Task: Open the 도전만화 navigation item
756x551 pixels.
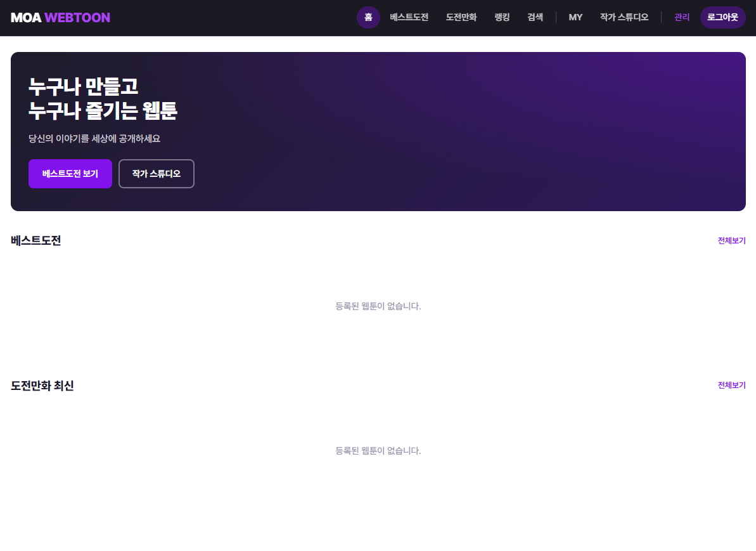Action: click(x=461, y=17)
